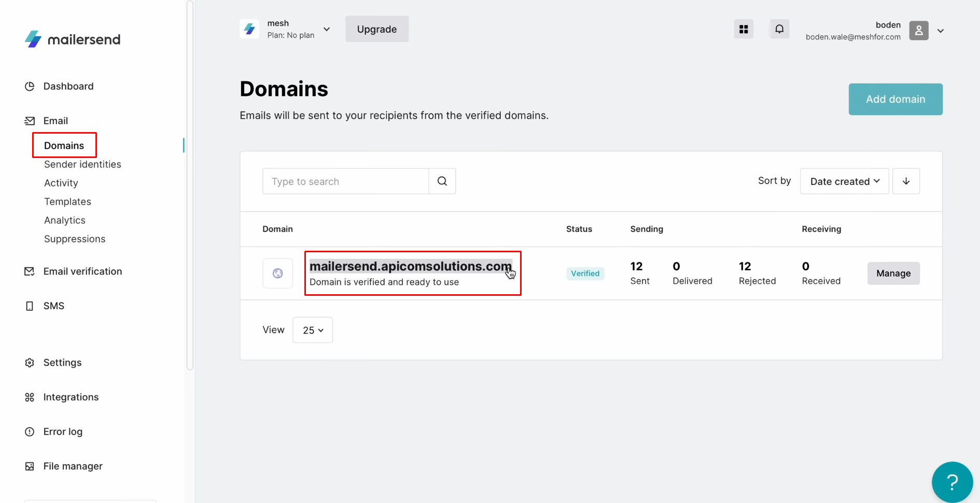Focus the Type to search field

pyautogui.click(x=345, y=181)
